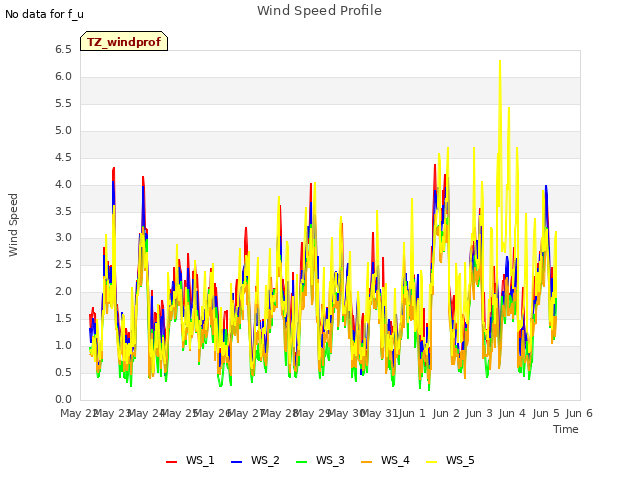Click the Wind Speed y-axis title
The image size is (640, 480).
pyautogui.click(x=13, y=225)
